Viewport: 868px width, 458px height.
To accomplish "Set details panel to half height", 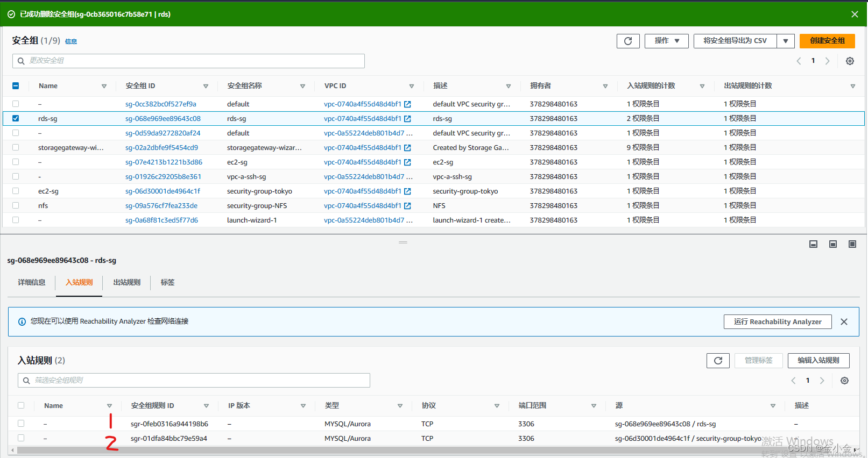I will [833, 244].
